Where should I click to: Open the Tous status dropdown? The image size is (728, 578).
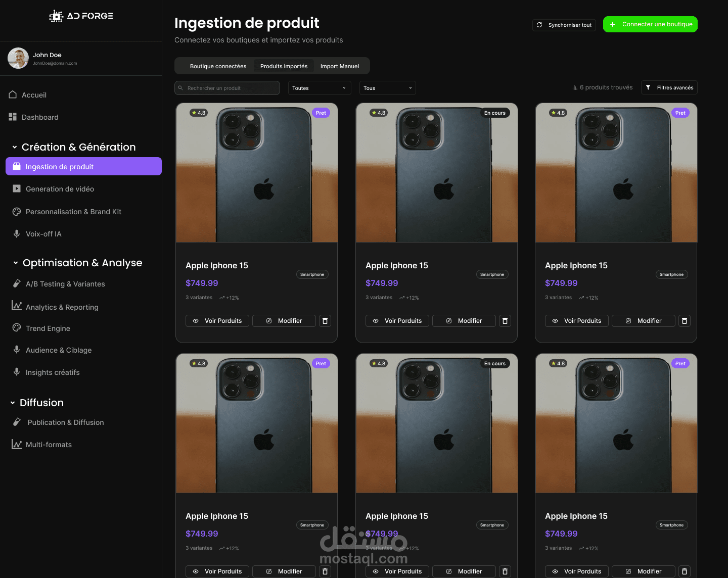387,88
